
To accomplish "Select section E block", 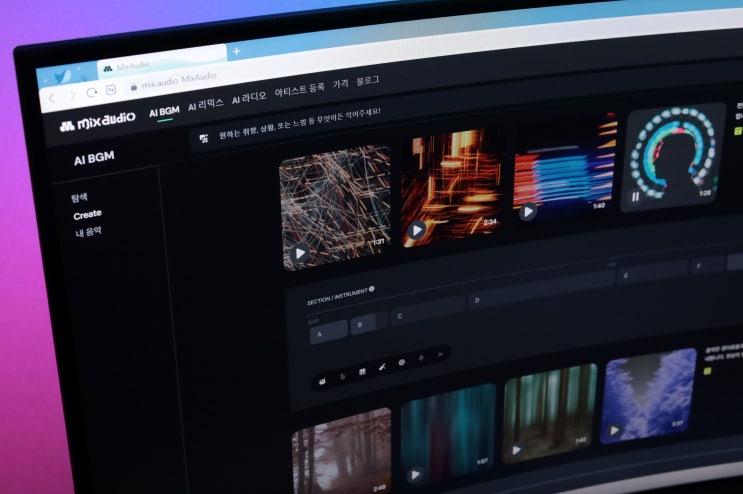I will click(x=652, y=270).
